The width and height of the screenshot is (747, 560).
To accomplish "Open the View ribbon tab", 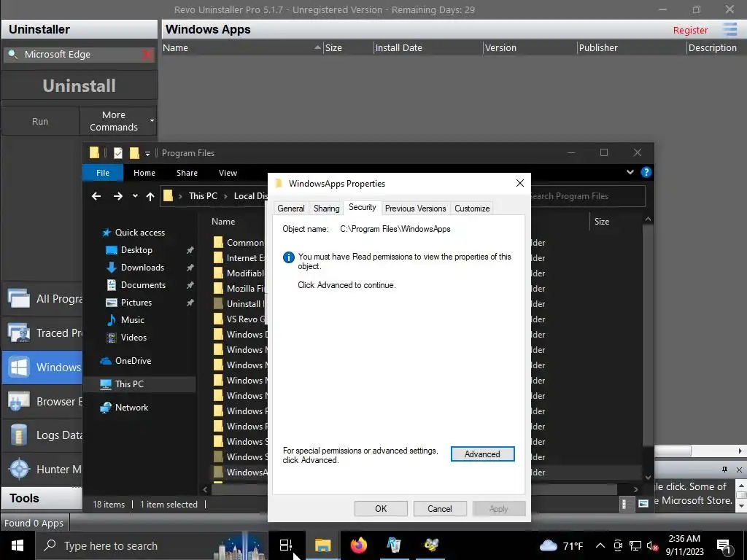I will 228,173.
